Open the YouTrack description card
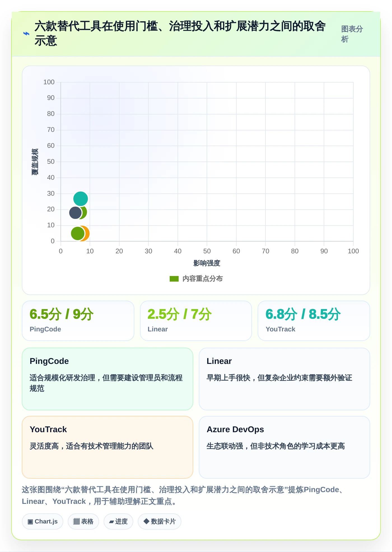This screenshot has height=552, width=392. [108, 447]
